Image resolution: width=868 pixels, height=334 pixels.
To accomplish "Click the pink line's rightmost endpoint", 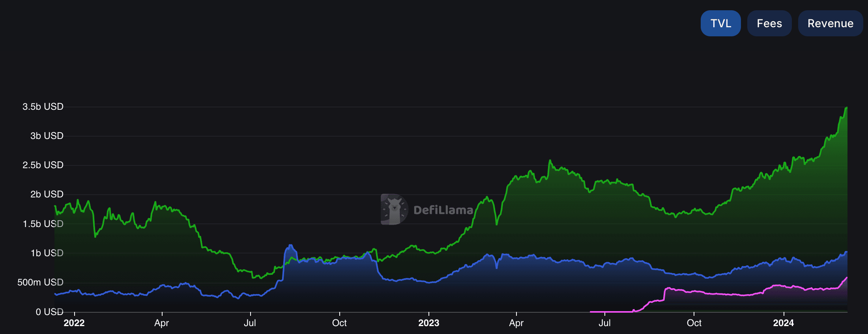I will click(x=847, y=278).
